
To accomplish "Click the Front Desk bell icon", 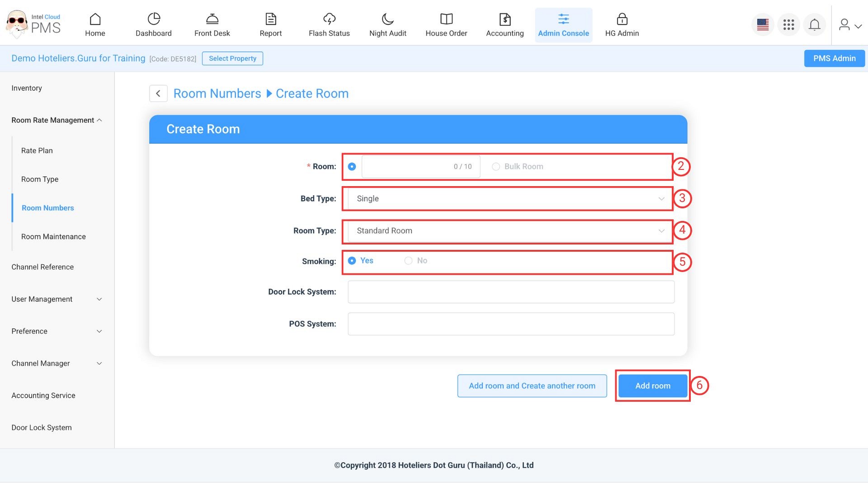I will click(x=212, y=19).
